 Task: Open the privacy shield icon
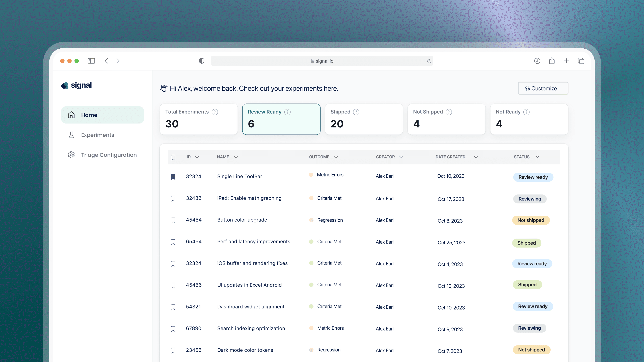[201, 61]
